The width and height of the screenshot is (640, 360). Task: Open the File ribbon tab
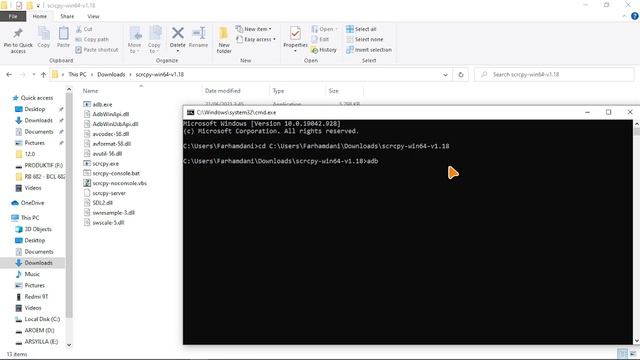click(13, 16)
